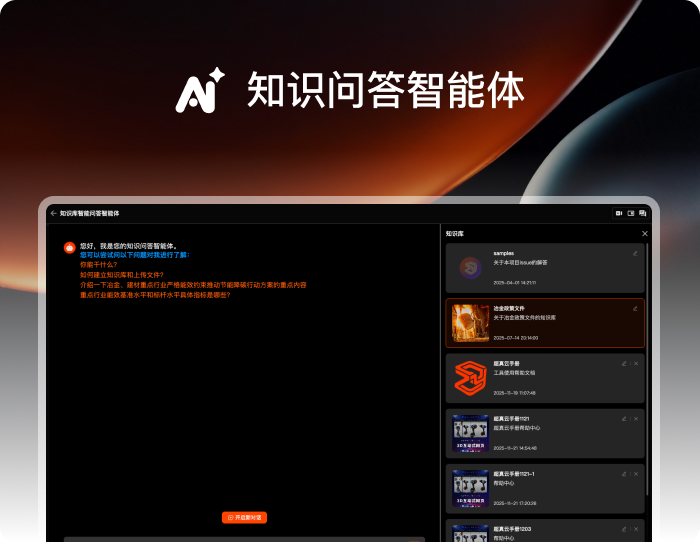This screenshot has width=700, height=542.
Task: Toggle the side panel layout icon
Action: 631,213
